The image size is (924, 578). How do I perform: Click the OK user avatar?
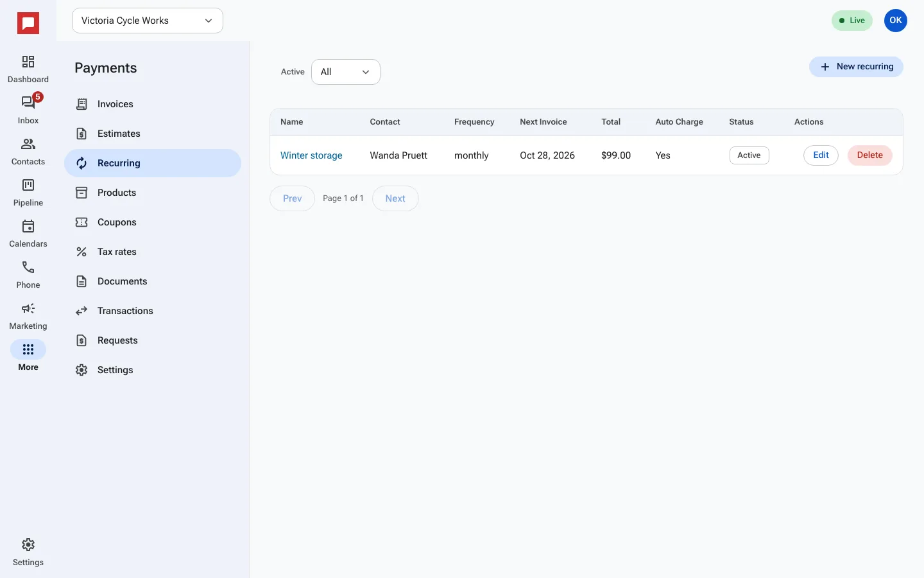point(896,21)
